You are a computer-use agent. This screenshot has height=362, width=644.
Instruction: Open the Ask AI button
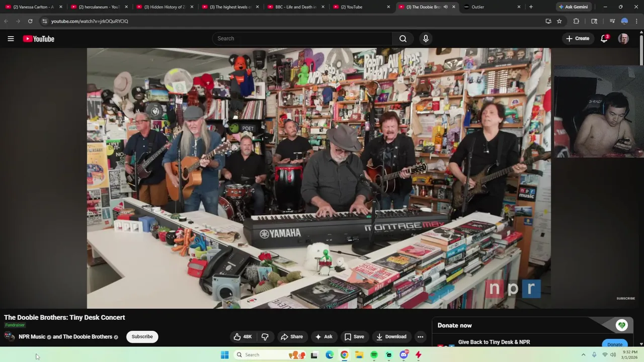324,337
